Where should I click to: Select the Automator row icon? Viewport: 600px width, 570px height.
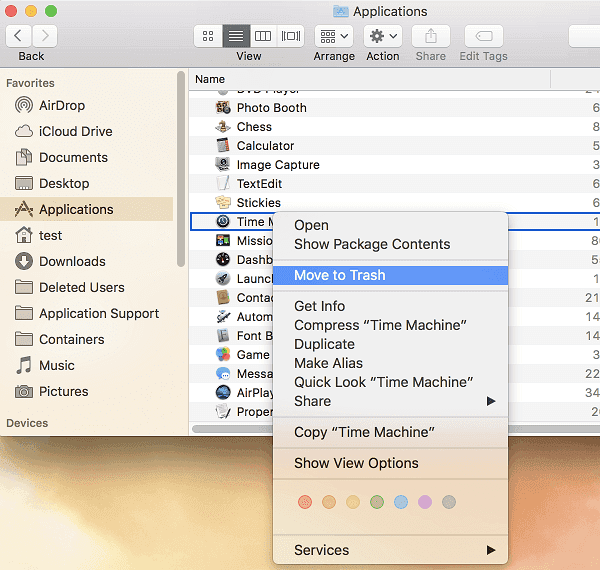[223, 316]
